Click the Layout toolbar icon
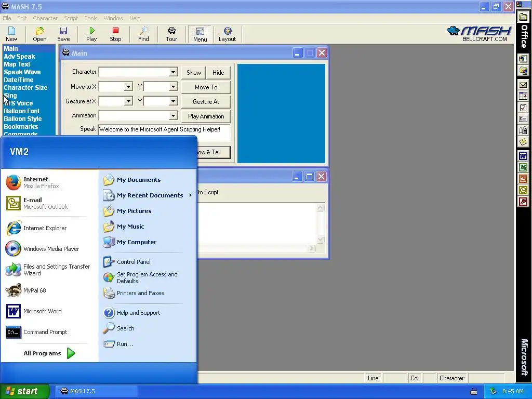Screen dimensions: 532x399 coord(228,34)
